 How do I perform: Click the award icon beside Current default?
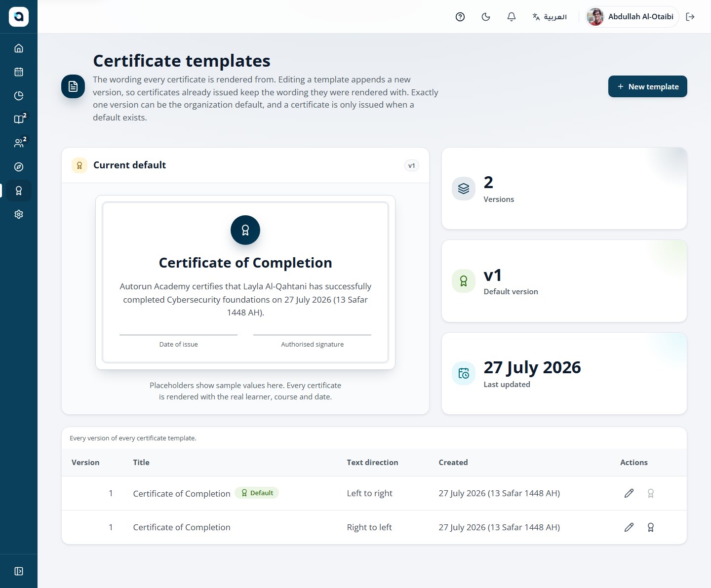79,165
